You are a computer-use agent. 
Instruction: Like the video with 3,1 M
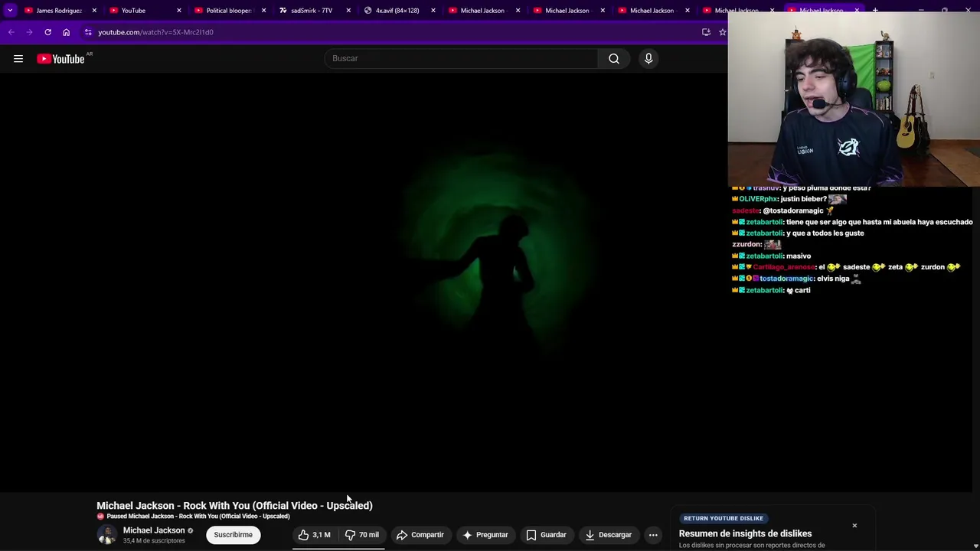(315, 535)
